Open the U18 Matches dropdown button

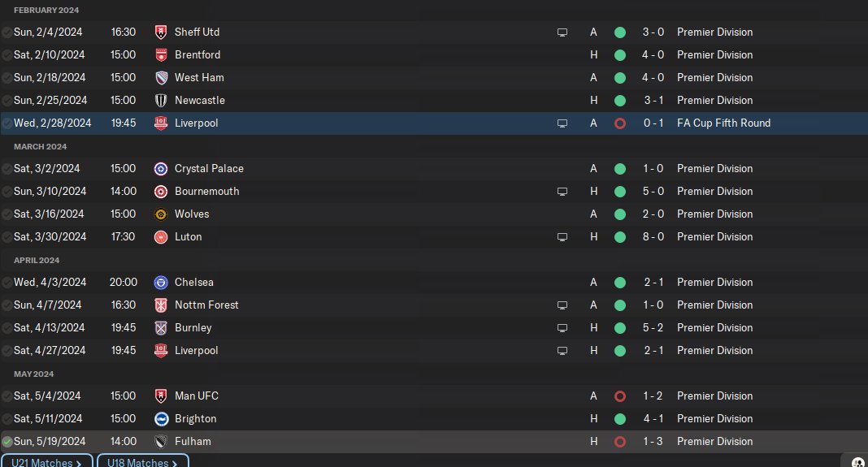point(142,463)
